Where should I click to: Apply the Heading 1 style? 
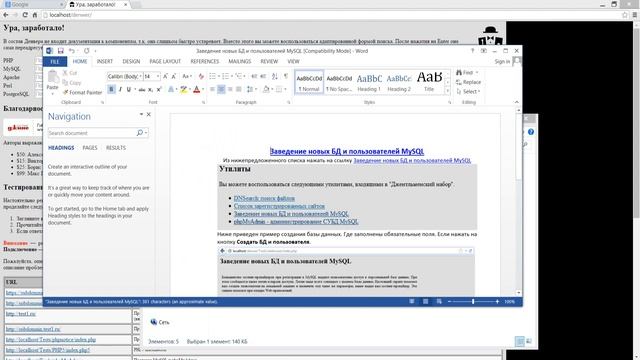[x=369, y=82]
